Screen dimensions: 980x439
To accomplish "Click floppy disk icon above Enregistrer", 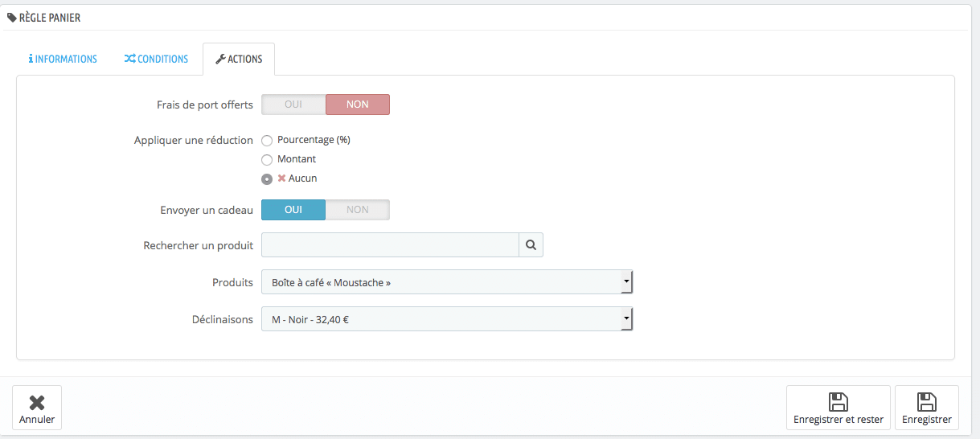I will coord(927,402).
